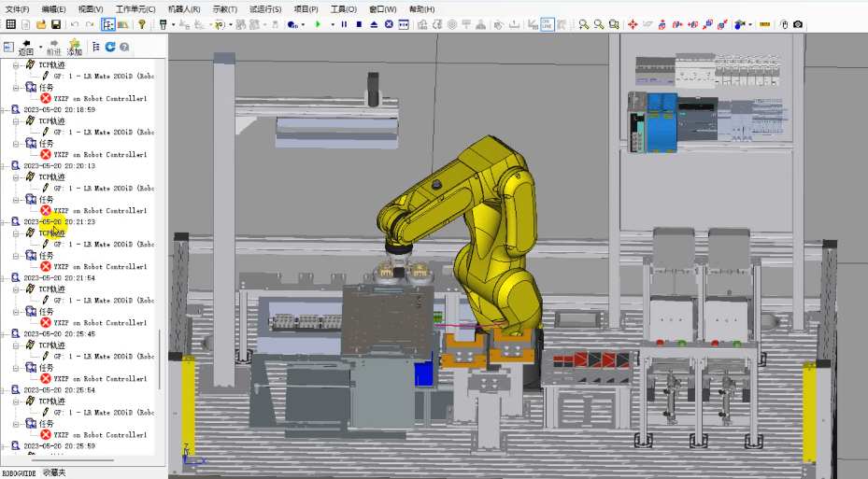
Task: Stop the simulation with the square icon
Action: point(360,24)
